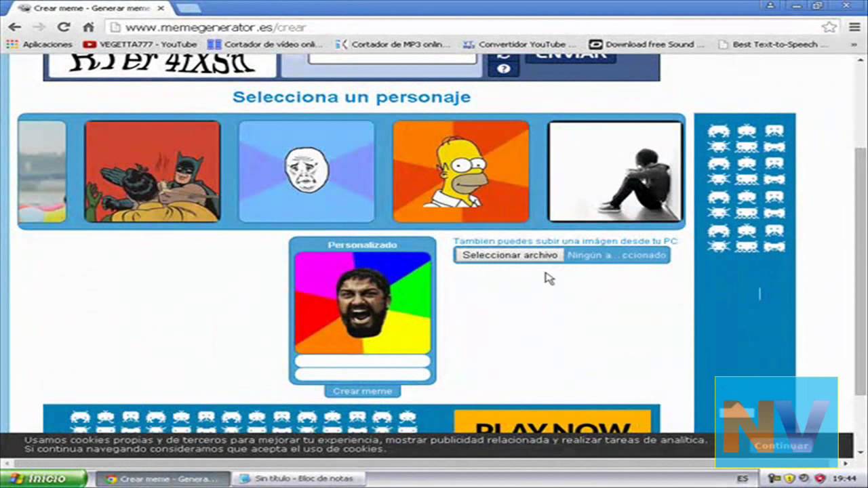Click the 'Selecciona un personaje' heading

[351, 97]
